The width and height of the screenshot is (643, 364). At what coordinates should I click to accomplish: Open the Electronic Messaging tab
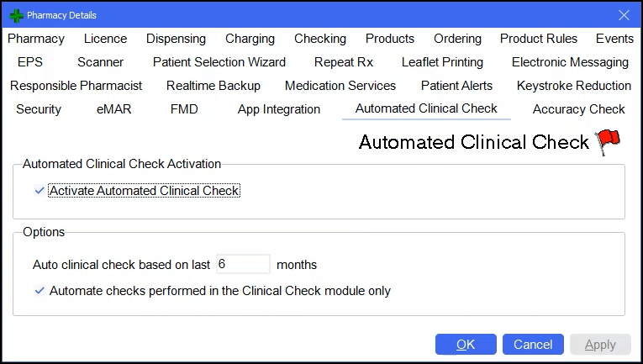[x=570, y=62]
